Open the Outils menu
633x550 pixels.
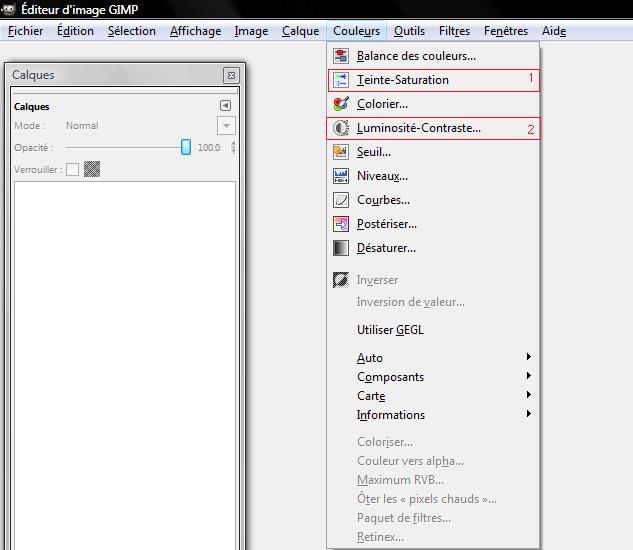pos(409,31)
